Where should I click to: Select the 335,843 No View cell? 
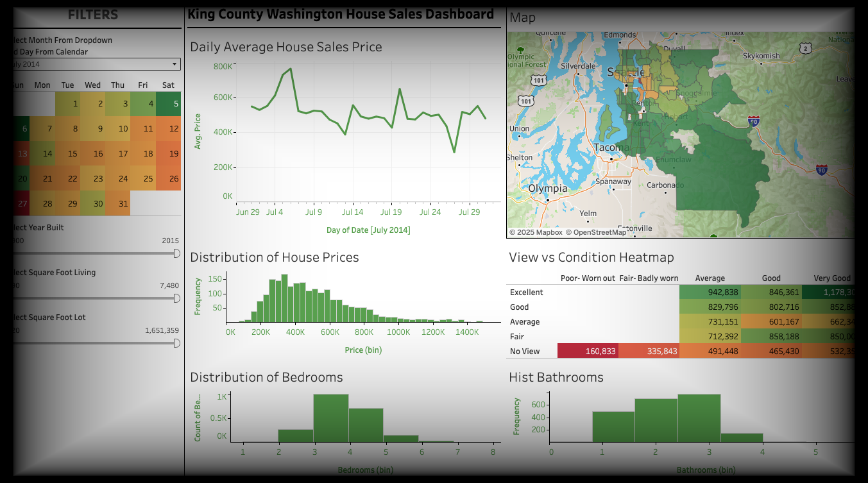click(x=649, y=352)
